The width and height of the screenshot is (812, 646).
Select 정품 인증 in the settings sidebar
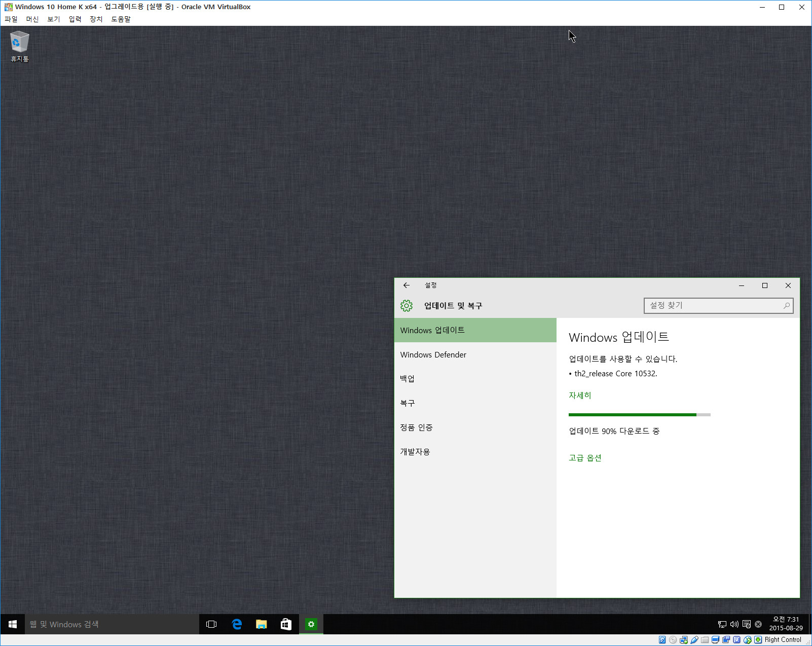tap(475, 427)
